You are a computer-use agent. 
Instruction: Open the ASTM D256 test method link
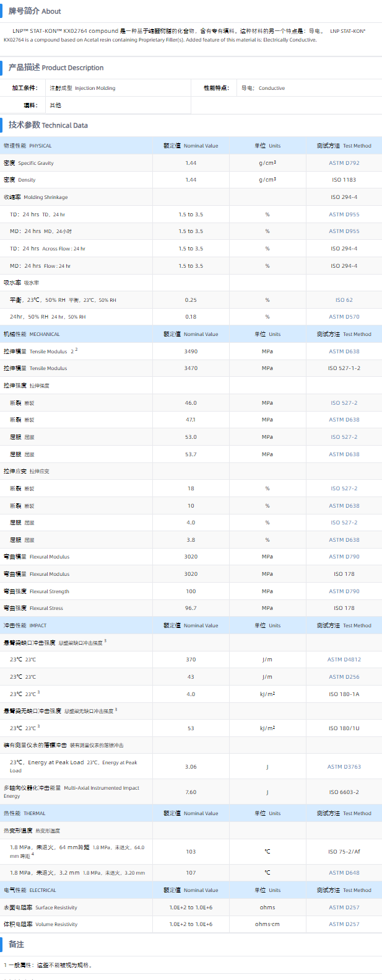tap(344, 677)
